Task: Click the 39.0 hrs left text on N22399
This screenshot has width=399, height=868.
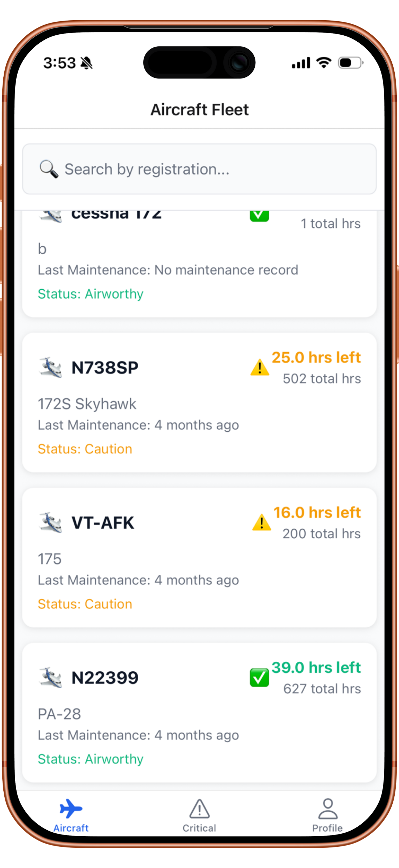Action: coord(316,667)
